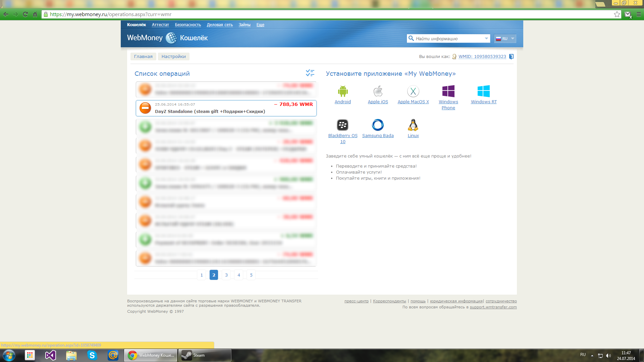Open the Windows RT app icon
The height and width of the screenshot is (362, 644).
(x=484, y=91)
